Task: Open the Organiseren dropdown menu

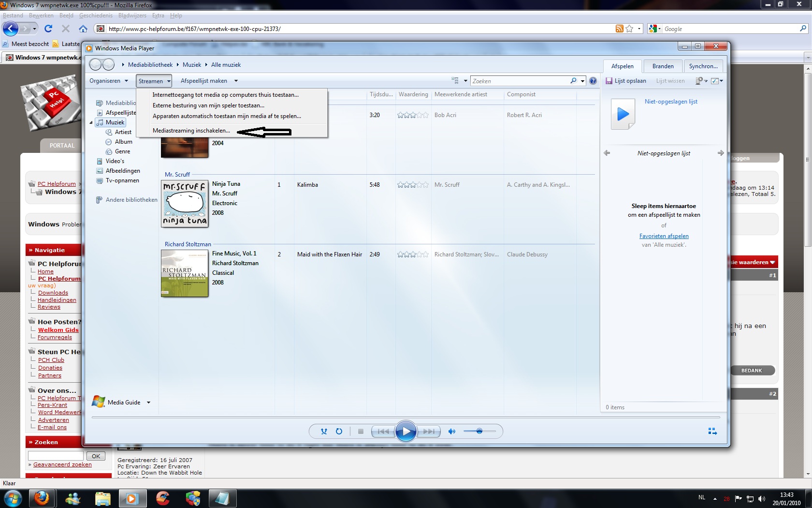Action: 109,81
